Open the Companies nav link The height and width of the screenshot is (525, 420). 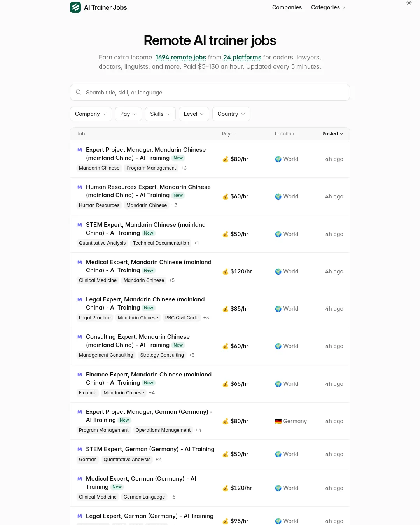[x=287, y=7]
